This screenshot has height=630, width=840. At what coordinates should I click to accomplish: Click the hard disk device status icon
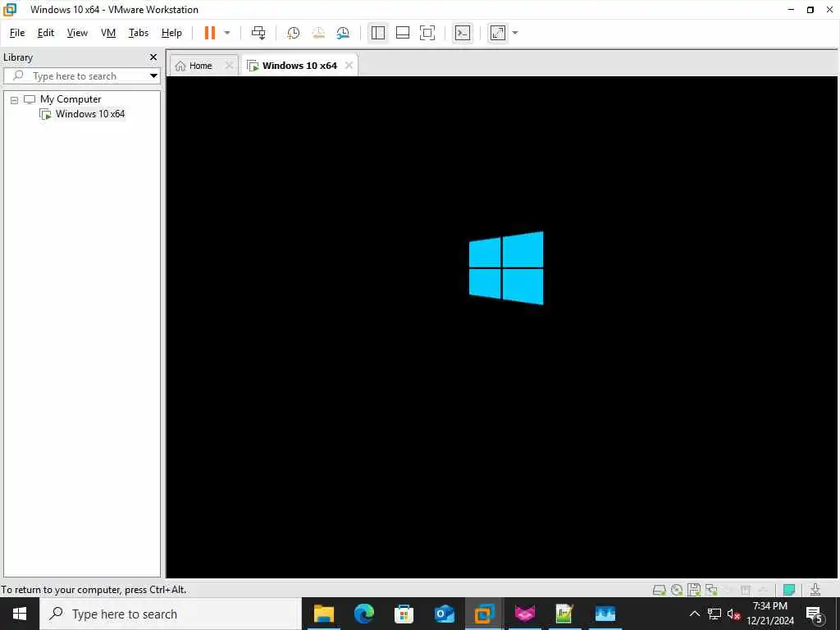pos(659,590)
